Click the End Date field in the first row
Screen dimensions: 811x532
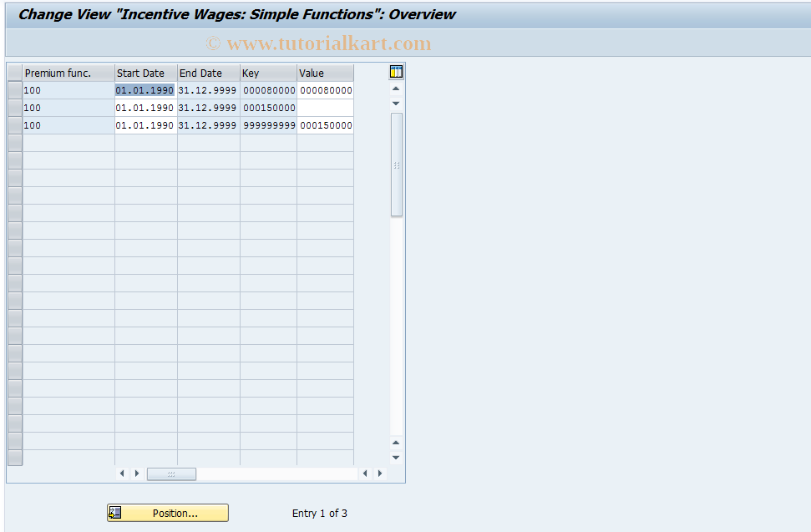point(209,90)
